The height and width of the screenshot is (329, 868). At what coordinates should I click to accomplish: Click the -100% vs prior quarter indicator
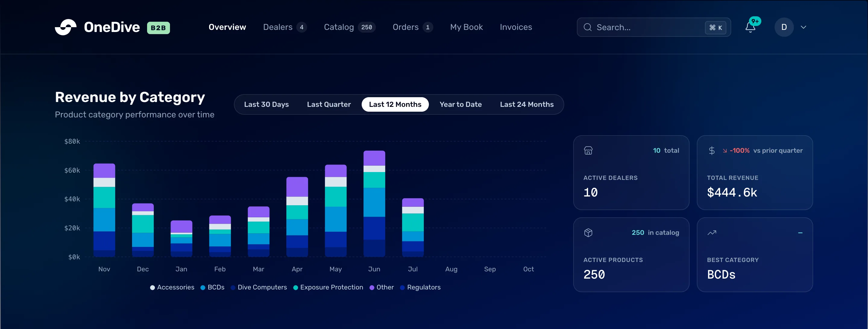click(x=762, y=151)
